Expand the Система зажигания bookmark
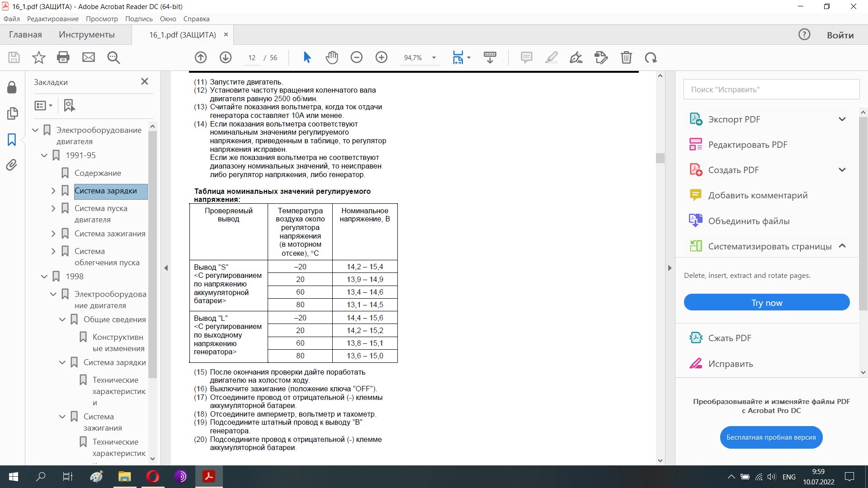 53,234
